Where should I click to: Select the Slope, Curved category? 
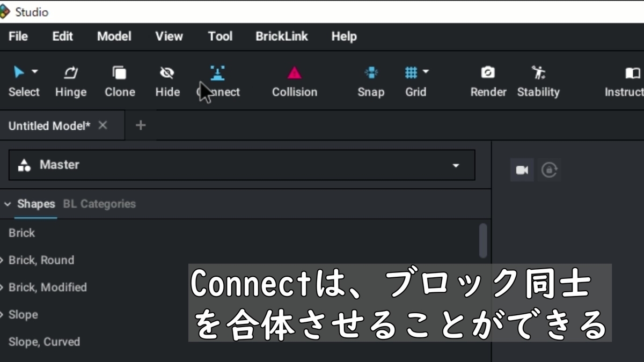click(44, 342)
